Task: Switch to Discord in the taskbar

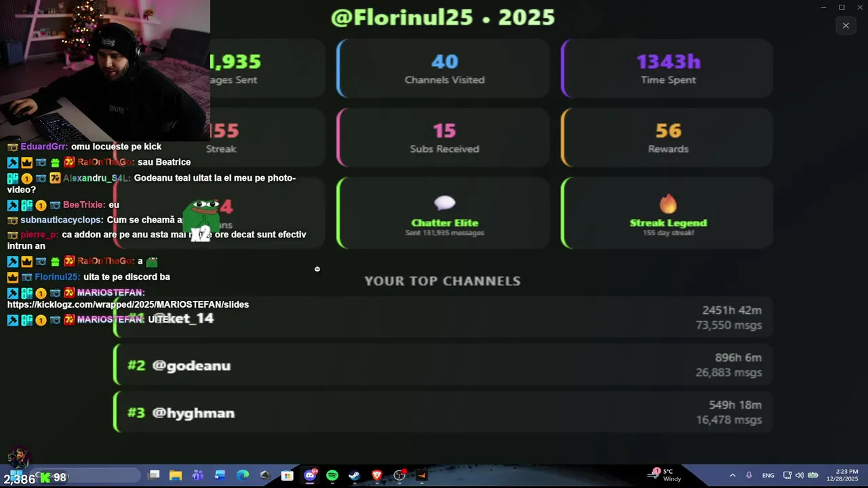Action: (310, 475)
